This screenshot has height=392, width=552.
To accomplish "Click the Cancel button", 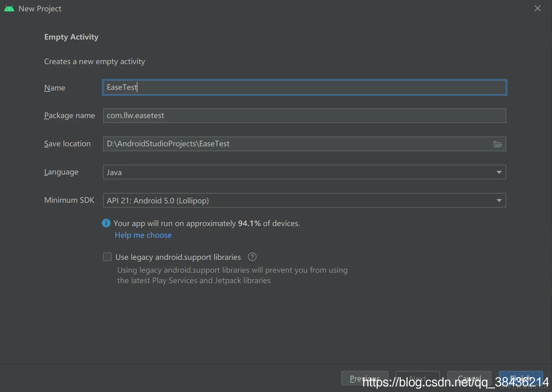I will click(469, 378).
